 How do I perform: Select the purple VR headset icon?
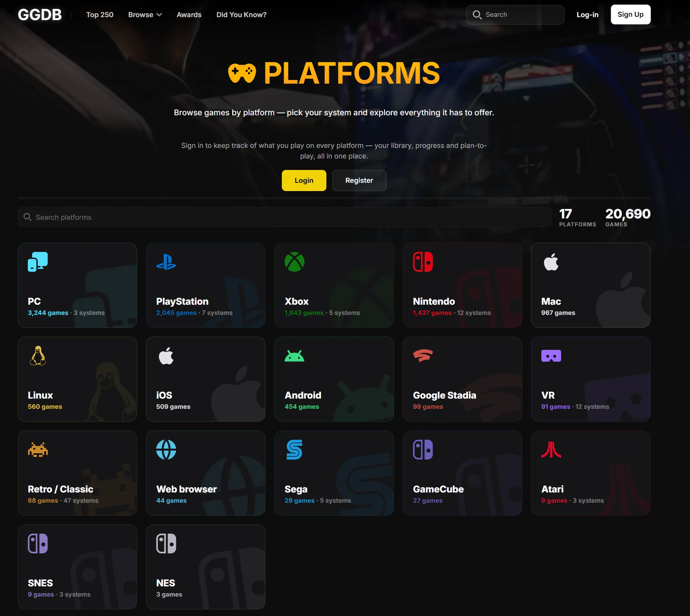[551, 356]
